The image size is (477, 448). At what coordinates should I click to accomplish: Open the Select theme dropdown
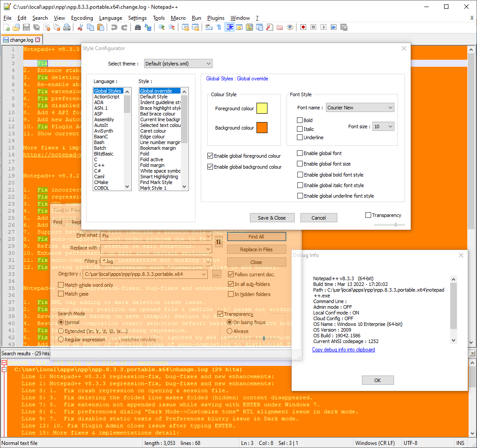coord(178,64)
